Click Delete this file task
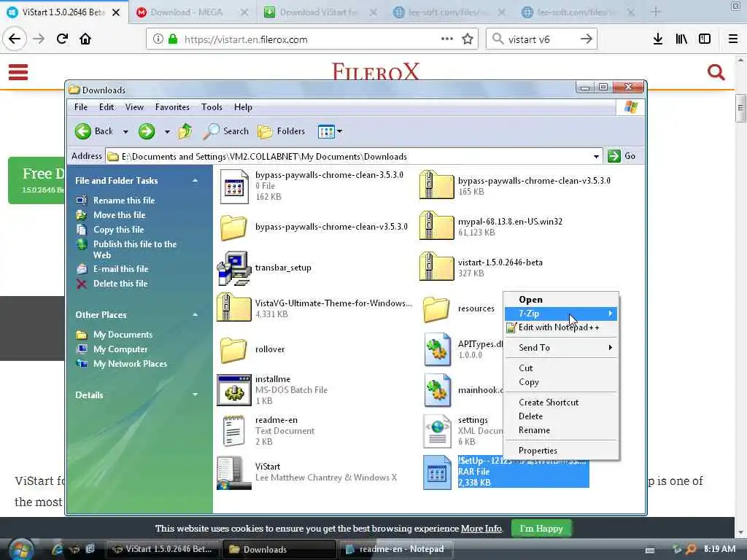 [x=120, y=284]
